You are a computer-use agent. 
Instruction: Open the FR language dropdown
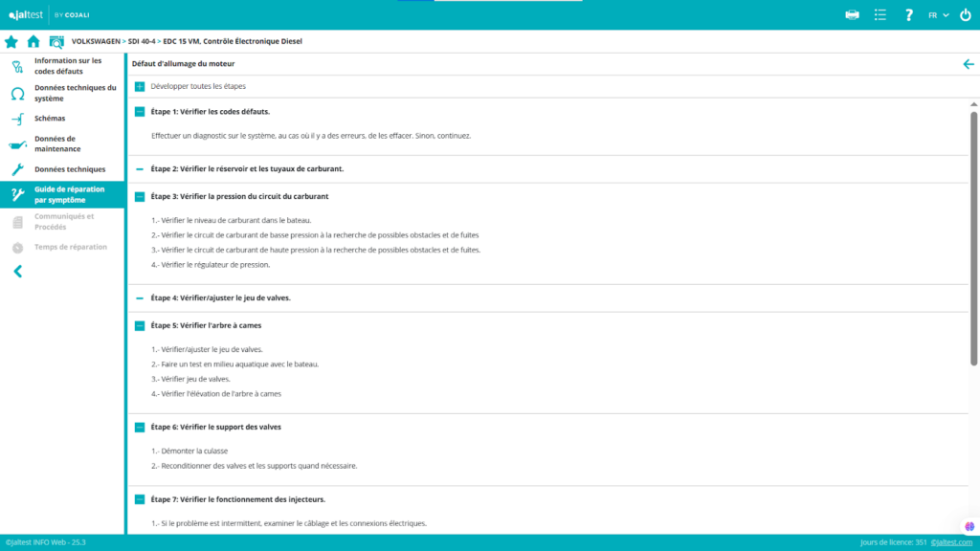click(938, 15)
